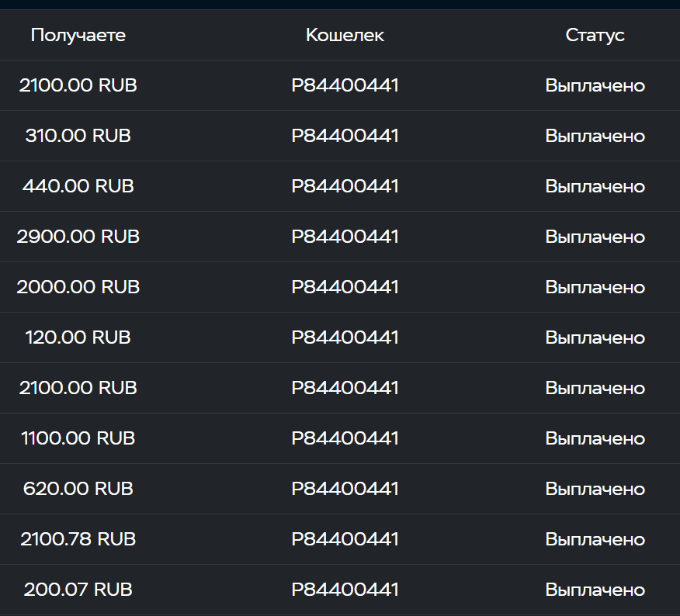The height and width of the screenshot is (616, 680).
Task: Click the wallet ID in the 310.00 RUB row
Action: tap(345, 136)
